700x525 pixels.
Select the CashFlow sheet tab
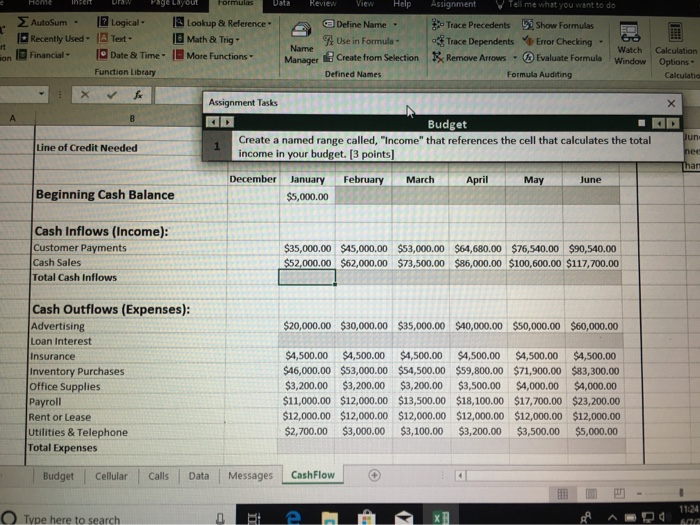tap(312, 475)
